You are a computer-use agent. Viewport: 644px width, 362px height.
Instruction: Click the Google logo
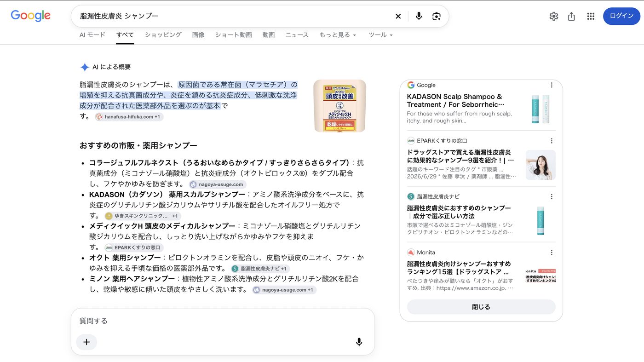click(x=31, y=16)
